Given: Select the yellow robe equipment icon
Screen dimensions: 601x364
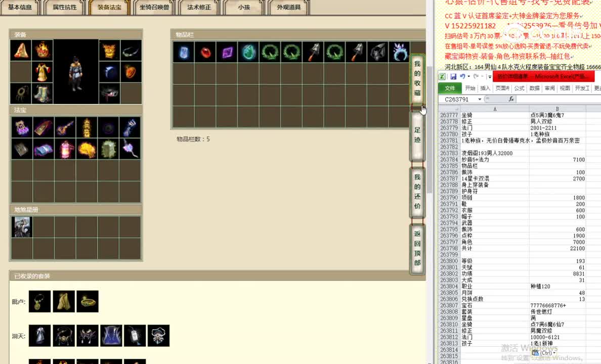Looking at the screenshot, I should pyautogui.click(x=42, y=72).
